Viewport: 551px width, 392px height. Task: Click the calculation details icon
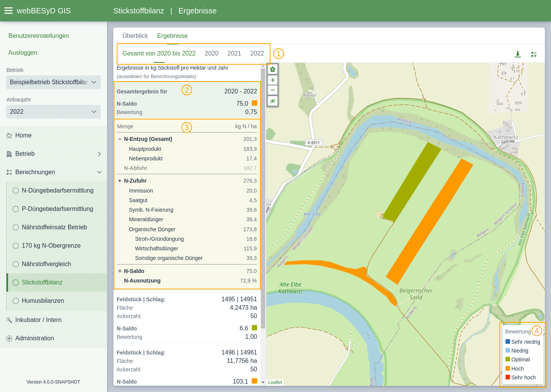pyautogui.click(x=534, y=54)
